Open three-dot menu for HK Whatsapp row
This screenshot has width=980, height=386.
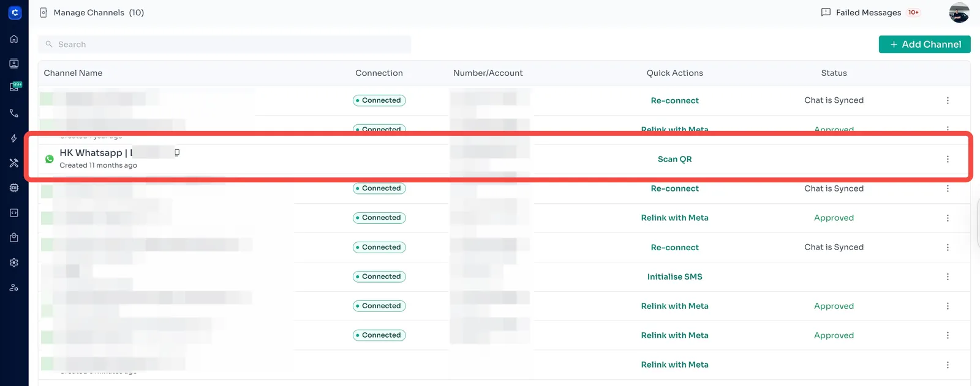pyautogui.click(x=948, y=159)
